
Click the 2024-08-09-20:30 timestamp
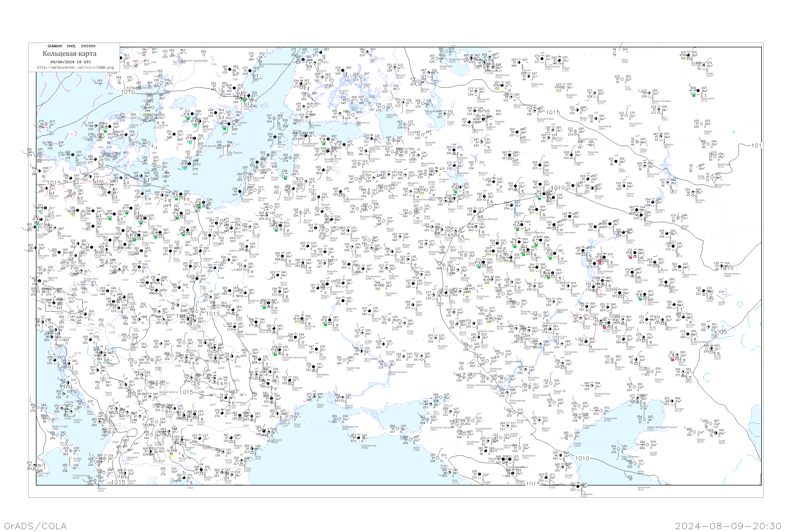(728, 526)
